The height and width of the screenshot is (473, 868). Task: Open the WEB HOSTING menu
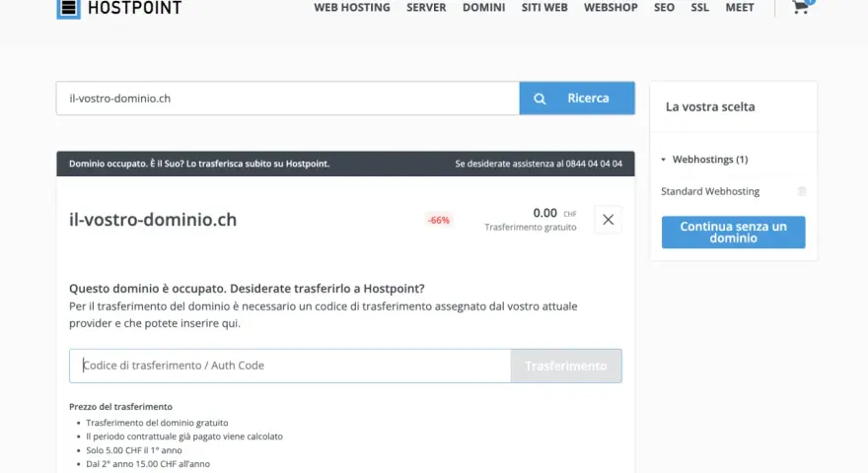tap(352, 7)
